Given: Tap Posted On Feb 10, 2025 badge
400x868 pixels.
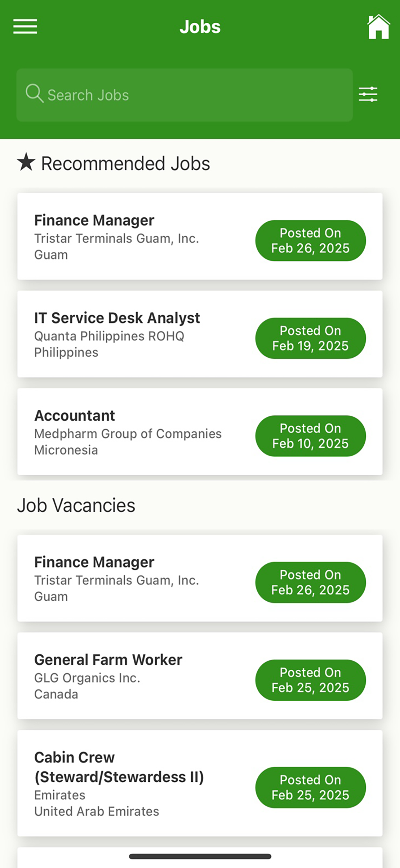Looking at the screenshot, I should [x=310, y=436].
